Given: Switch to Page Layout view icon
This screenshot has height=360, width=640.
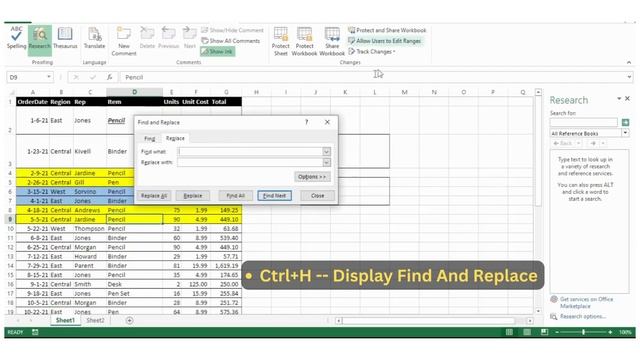Looking at the screenshot, I should coord(527,332).
